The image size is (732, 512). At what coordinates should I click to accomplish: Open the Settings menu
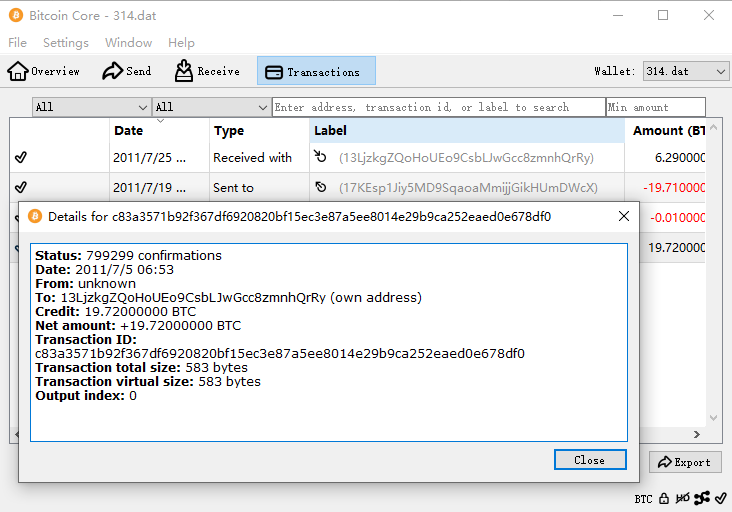66,43
